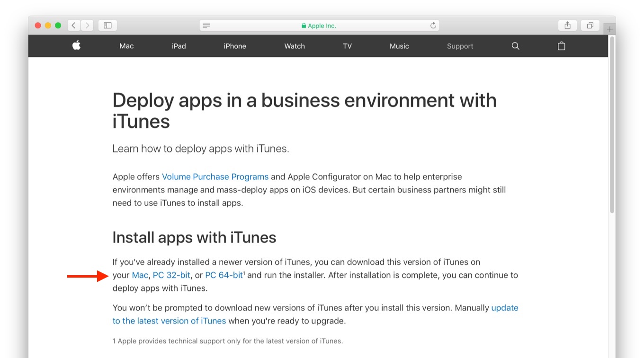Click the Apple logo in the navigation bar
Viewport: 644px width, 358px height.
click(76, 45)
